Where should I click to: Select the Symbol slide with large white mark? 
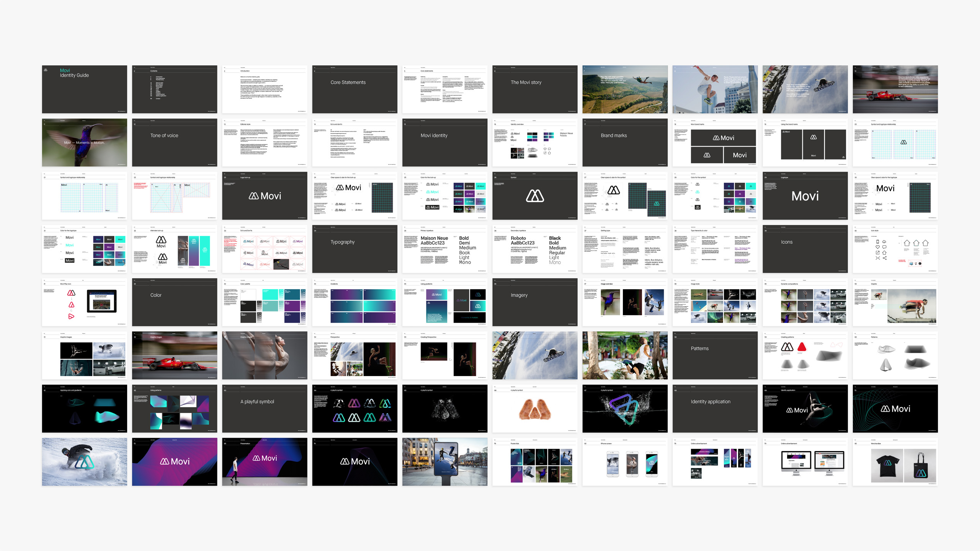pos(535,196)
